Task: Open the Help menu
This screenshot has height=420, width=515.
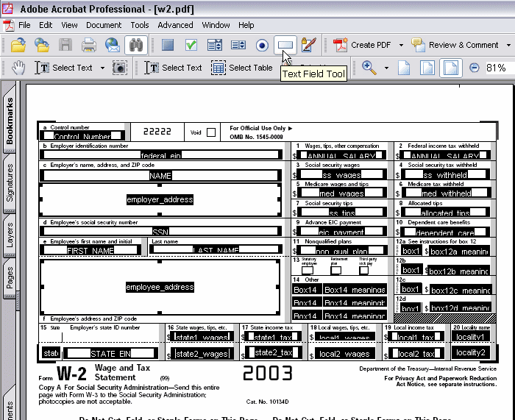Action: [246, 25]
